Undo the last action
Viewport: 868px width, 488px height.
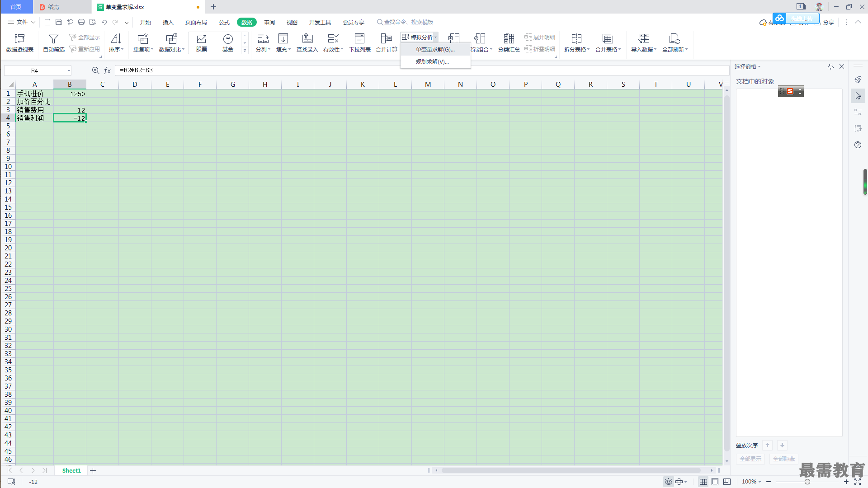click(104, 22)
